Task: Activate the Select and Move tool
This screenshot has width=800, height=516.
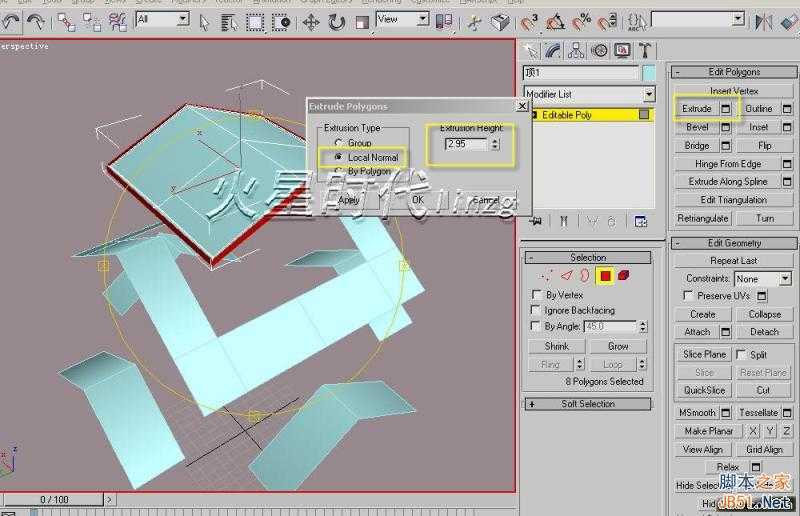Action: coord(311,23)
